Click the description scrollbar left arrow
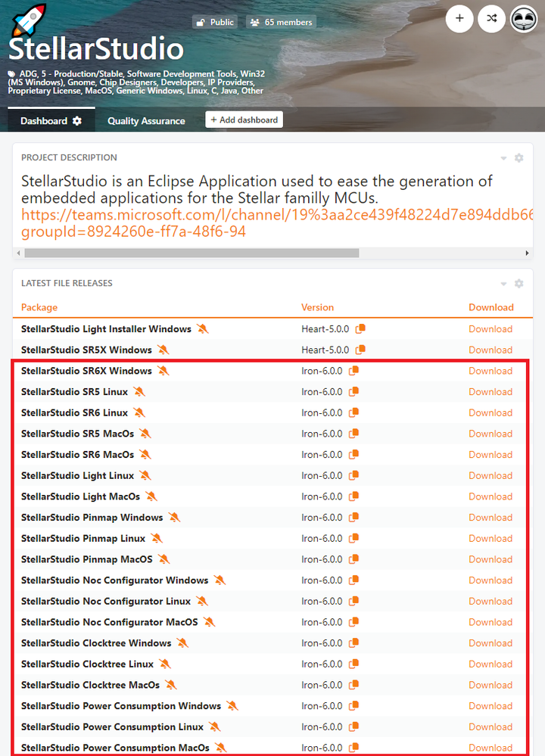Image resolution: width=545 pixels, height=756 pixels. [x=18, y=253]
